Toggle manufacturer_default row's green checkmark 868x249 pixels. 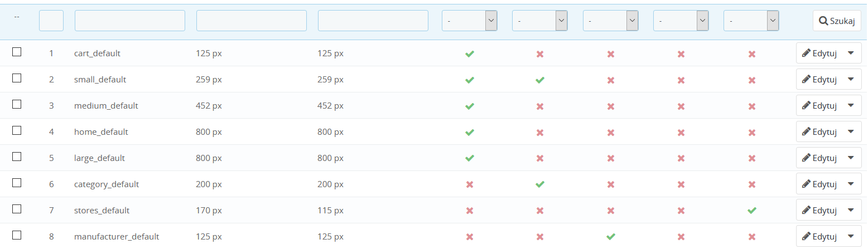611,237
